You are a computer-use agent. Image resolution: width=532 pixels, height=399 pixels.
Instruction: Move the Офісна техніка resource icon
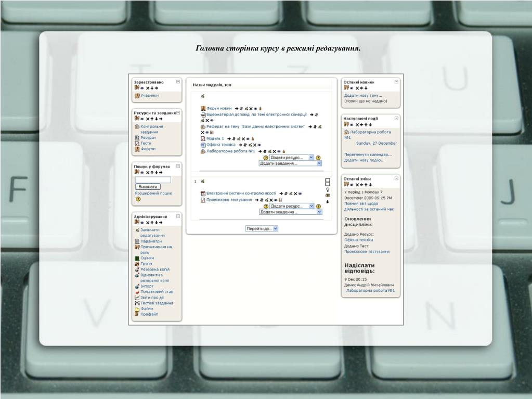tap(245, 145)
